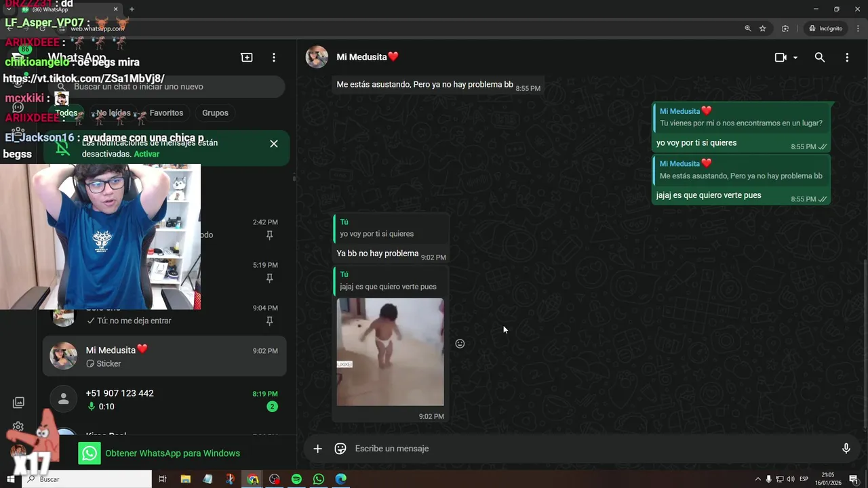Click attach plus button in message bar

317,449
